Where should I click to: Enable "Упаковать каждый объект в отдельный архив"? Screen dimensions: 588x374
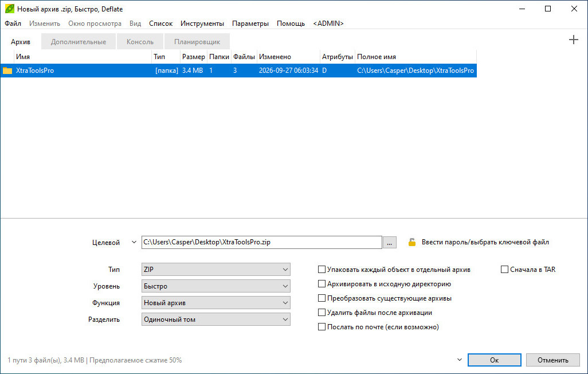tap(322, 269)
